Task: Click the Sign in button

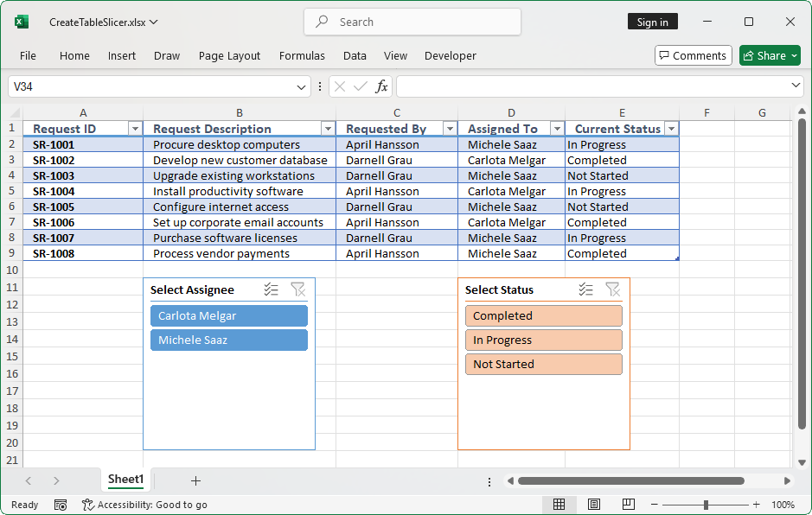Action: [652, 22]
